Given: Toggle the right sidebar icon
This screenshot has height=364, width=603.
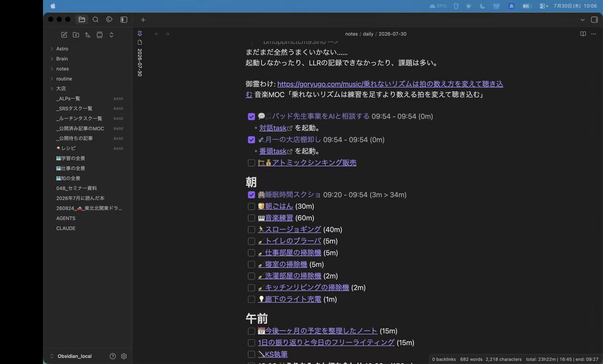Looking at the screenshot, I should coord(594,20).
